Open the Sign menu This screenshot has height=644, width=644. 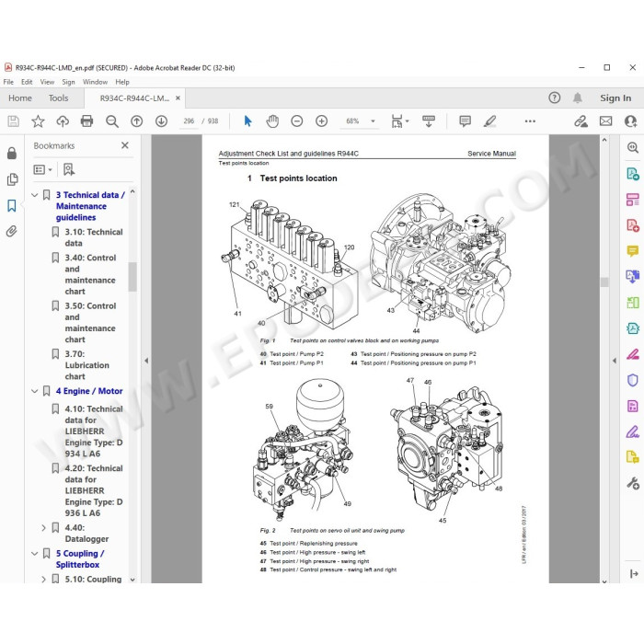coord(68,82)
